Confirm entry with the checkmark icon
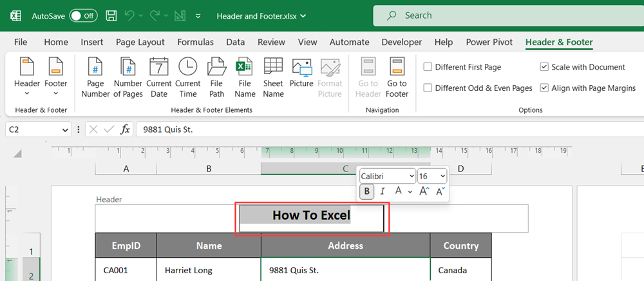 pyautogui.click(x=109, y=130)
